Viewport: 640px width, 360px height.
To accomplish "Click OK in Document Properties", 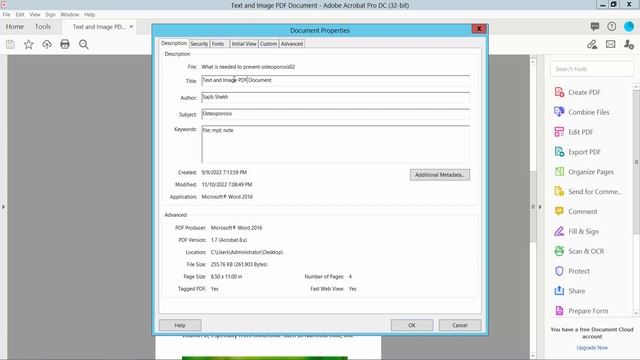I will pos(412,325).
